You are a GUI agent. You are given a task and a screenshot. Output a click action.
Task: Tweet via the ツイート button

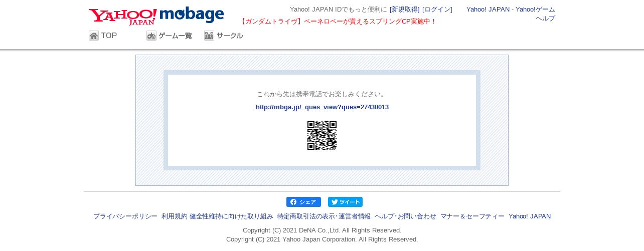click(345, 202)
